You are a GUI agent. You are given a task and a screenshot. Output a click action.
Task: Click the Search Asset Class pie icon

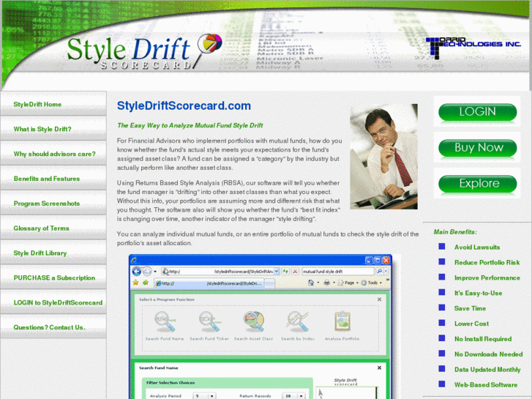253,321
